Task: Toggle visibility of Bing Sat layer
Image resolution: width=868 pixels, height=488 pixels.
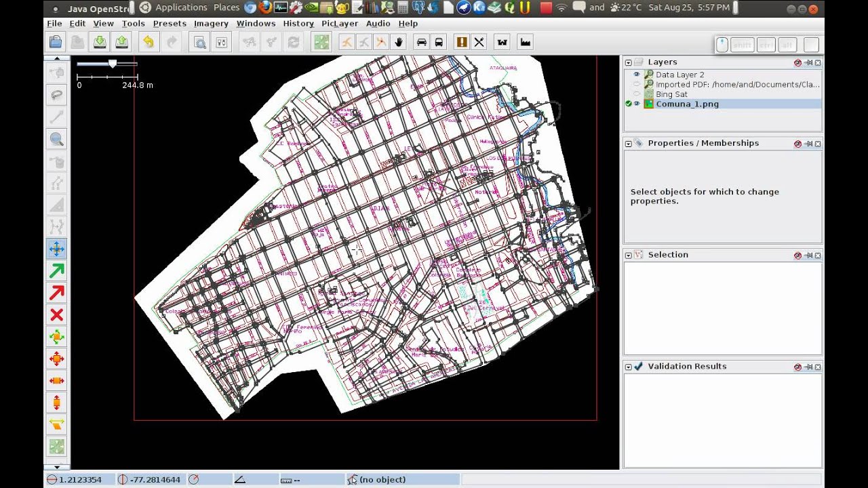Action: pyautogui.click(x=637, y=94)
